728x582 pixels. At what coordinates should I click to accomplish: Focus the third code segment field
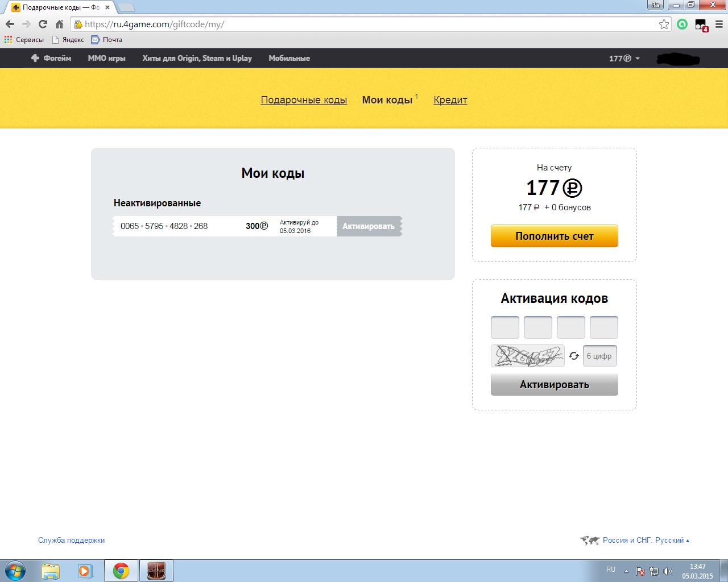tap(571, 327)
